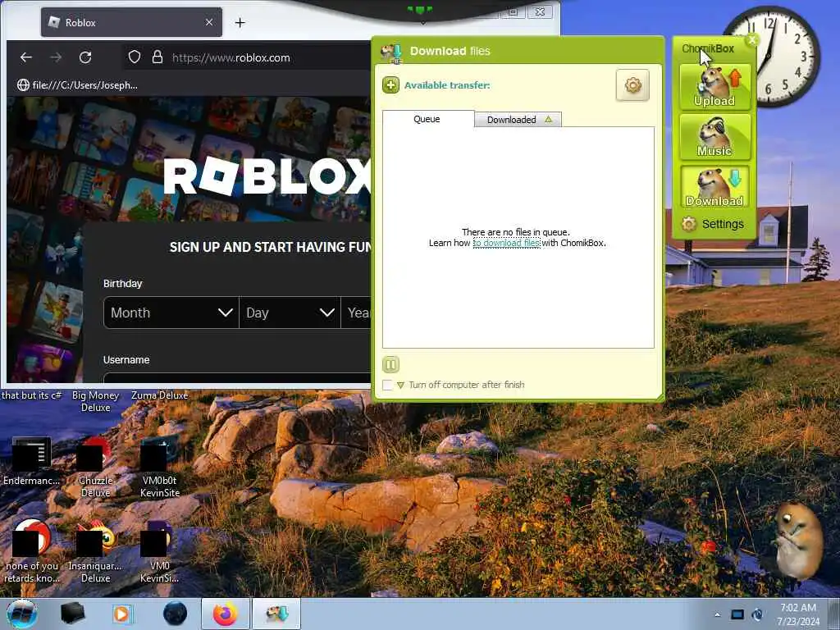The width and height of the screenshot is (840, 630).
Task: Open the Year birthday dropdown
Action: click(356, 313)
